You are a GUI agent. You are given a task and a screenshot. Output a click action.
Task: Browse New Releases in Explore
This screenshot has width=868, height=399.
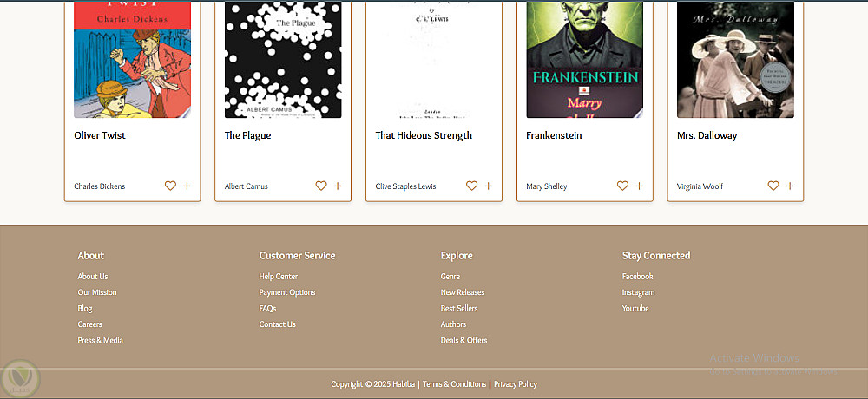(x=462, y=292)
